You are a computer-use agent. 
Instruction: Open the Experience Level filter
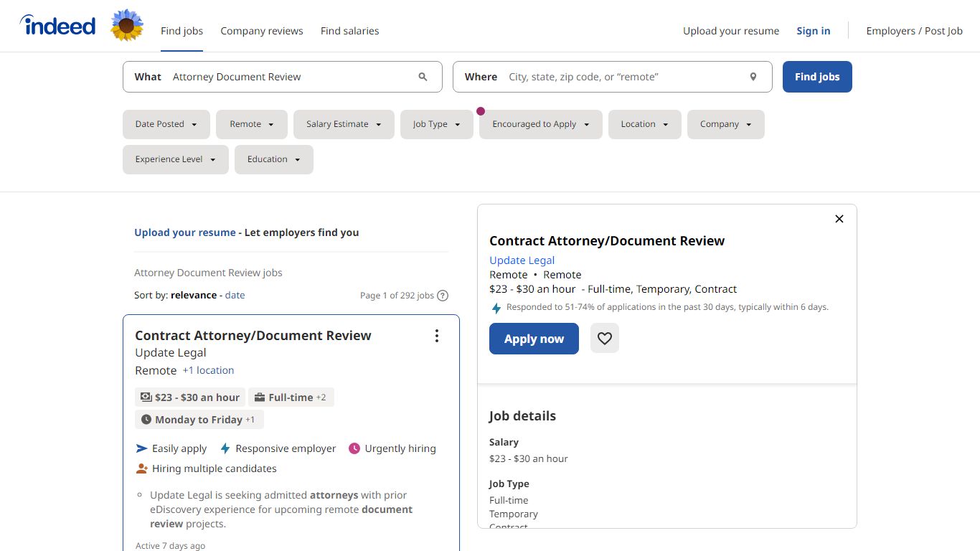176,159
